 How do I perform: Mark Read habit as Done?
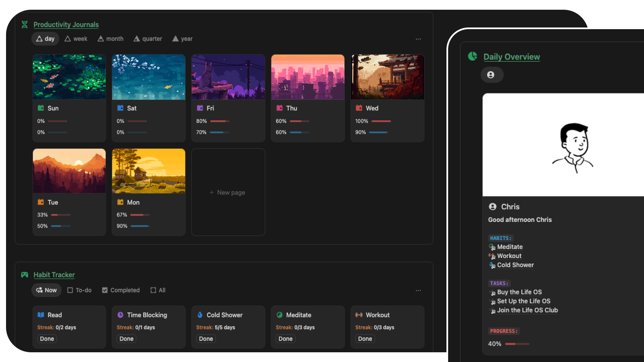tap(47, 339)
